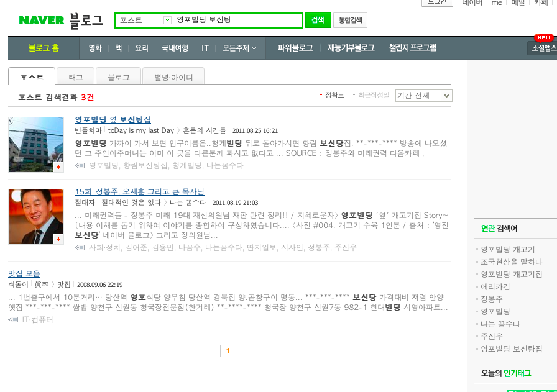Open post 맛집 모음
This screenshot has height=392, width=557.
click(x=24, y=274)
